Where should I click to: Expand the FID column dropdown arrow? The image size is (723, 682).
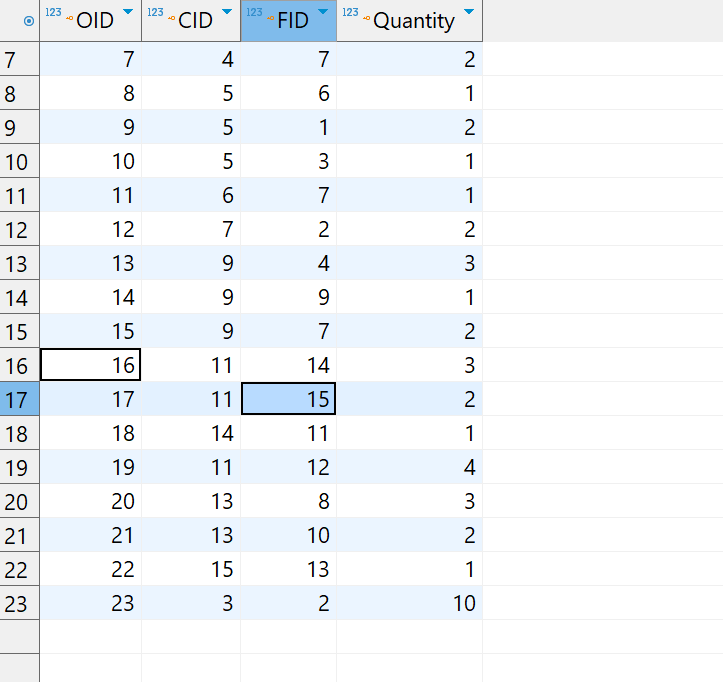pyautogui.click(x=322, y=13)
